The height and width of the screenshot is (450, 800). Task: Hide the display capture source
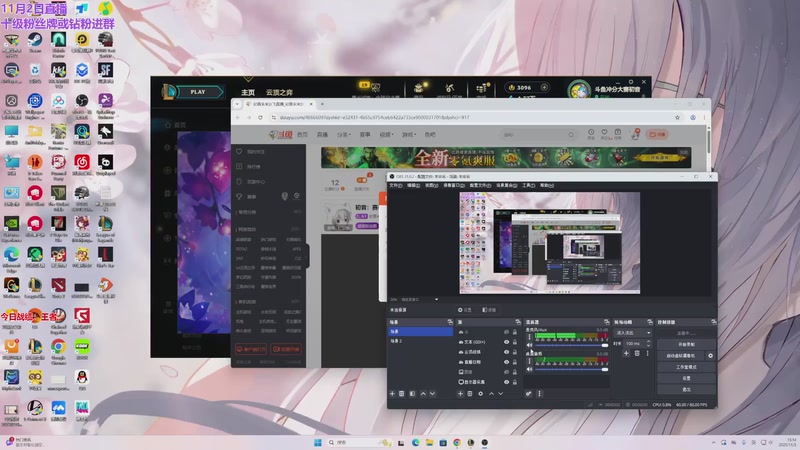[x=506, y=382]
